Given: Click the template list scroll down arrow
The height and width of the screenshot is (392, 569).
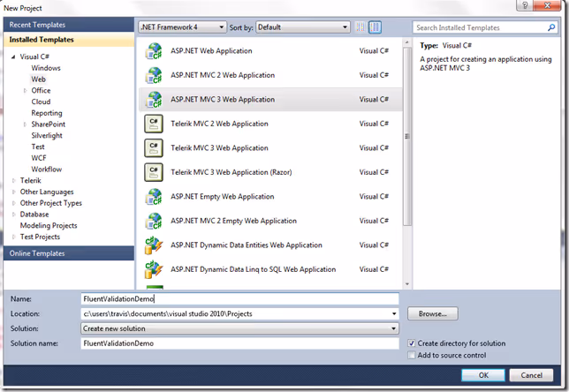Looking at the screenshot, I should click(x=407, y=284).
